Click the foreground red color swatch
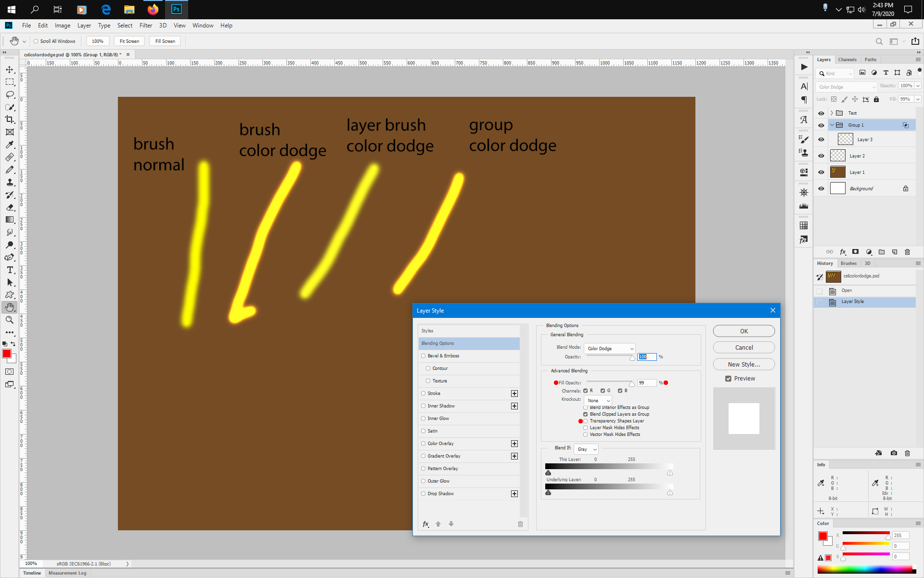Screen dimensions: 924x578 tap(6, 354)
